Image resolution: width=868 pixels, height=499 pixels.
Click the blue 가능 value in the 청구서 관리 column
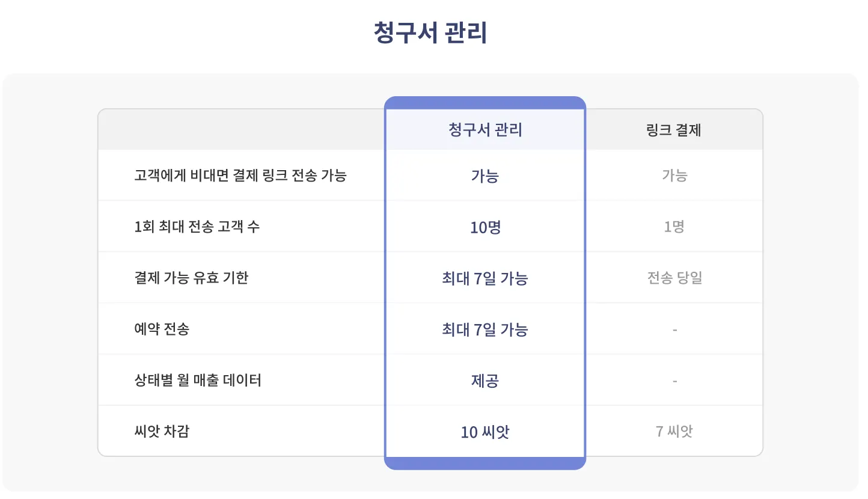(484, 176)
